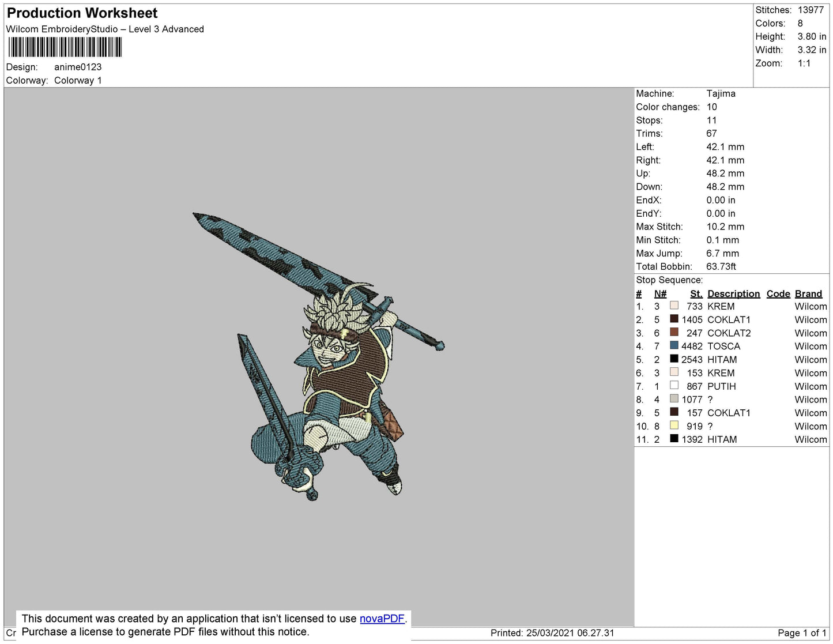Click the Description column header

pos(734,293)
